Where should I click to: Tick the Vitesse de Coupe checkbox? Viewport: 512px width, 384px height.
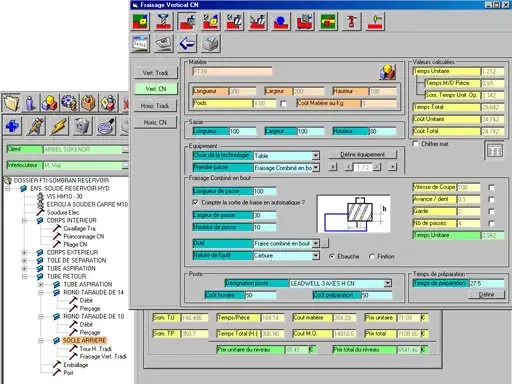(x=491, y=187)
